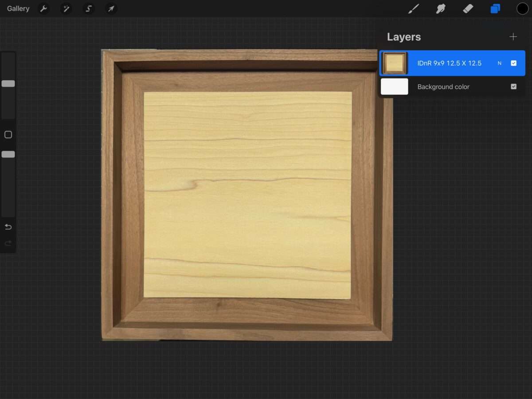Screen dimensions: 532x399
Task: Select the Smudge tool
Action: [441, 8]
